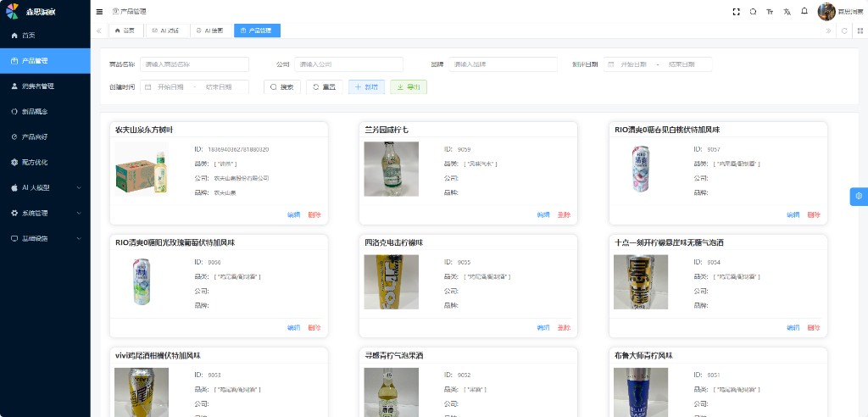Image resolution: width=868 pixels, height=417 pixels.
Task: Focus the 公司 input field
Action: 348,64
